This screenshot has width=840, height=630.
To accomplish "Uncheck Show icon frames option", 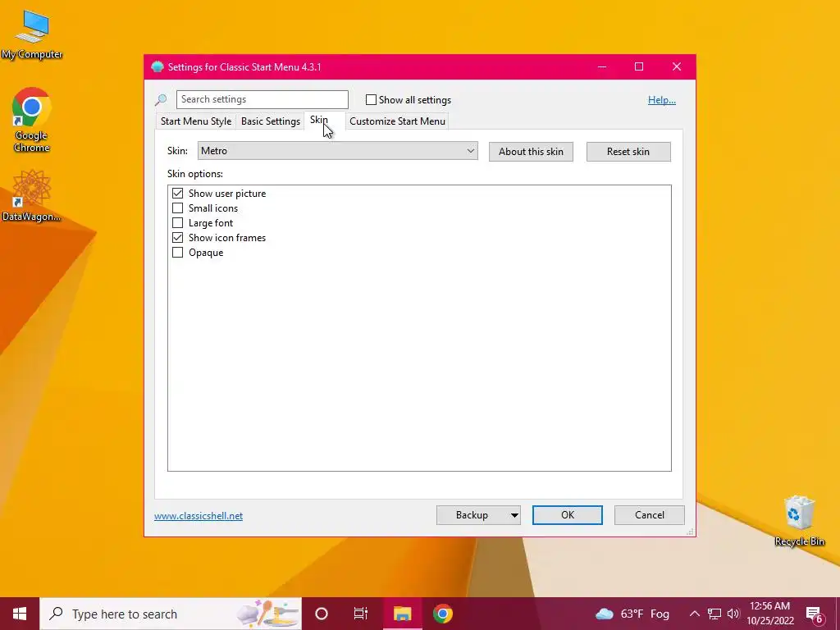I will point(177,237).
